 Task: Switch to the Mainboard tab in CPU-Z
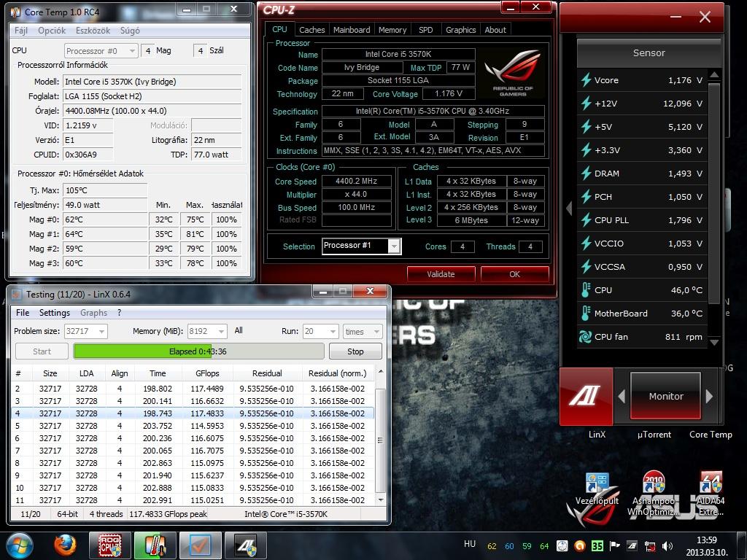352,29
